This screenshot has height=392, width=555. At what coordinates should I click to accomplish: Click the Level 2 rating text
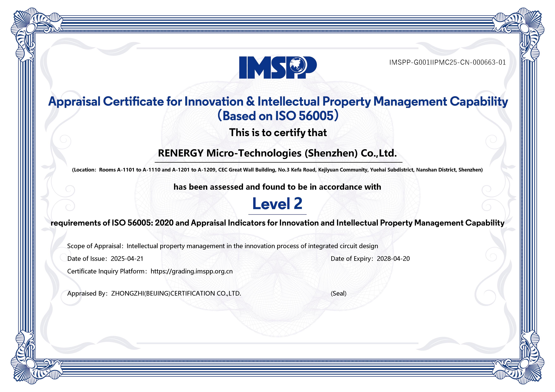click(277, 204)
